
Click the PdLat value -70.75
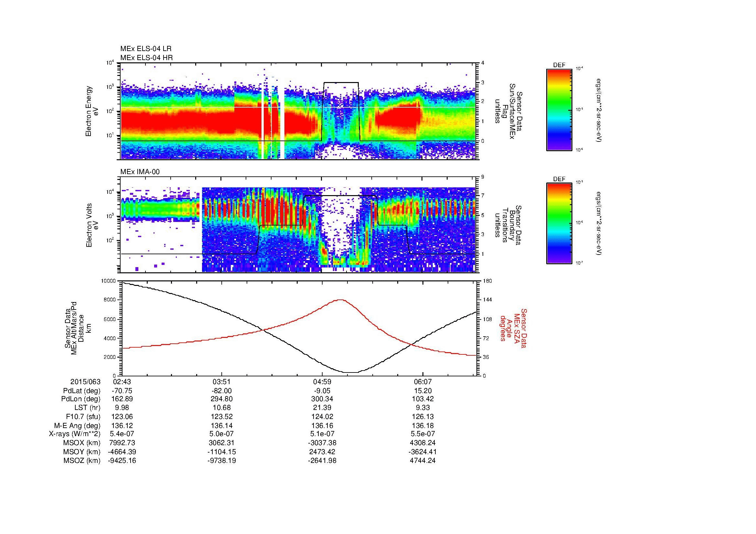pyautogui.click(x=122, y=391)
